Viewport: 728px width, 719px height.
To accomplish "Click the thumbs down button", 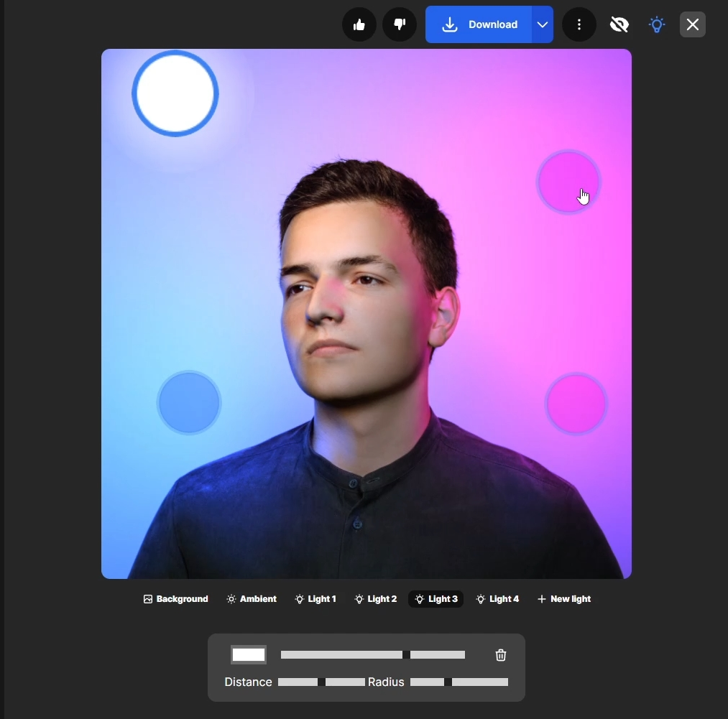I will point(400,24).
